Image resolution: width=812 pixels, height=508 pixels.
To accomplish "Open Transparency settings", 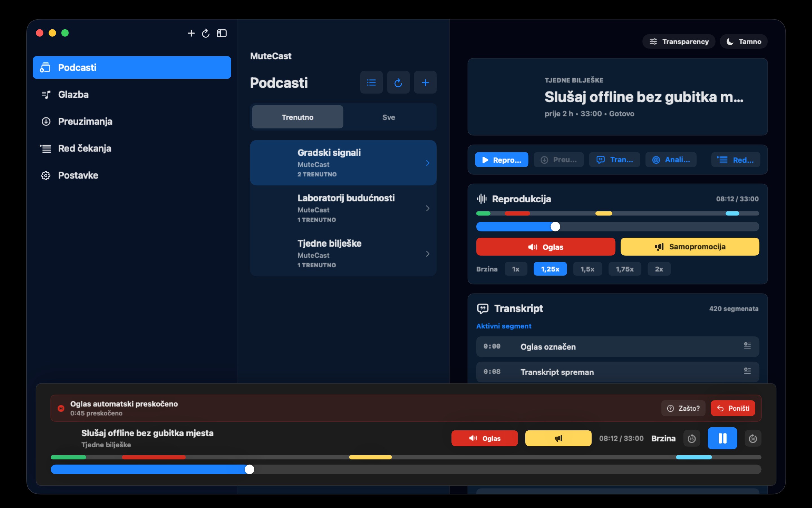I will click(x=678, y=42).
